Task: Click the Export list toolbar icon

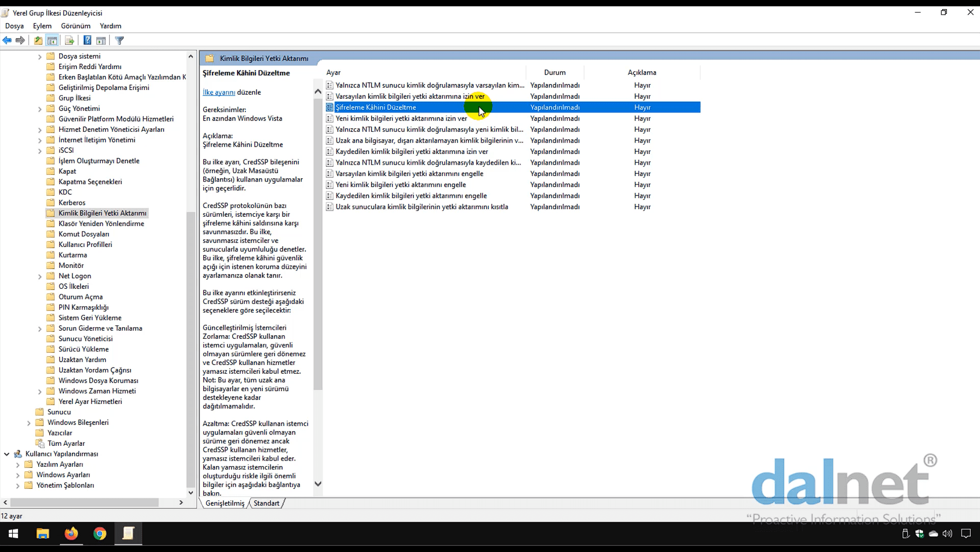Action: point(69,40)
